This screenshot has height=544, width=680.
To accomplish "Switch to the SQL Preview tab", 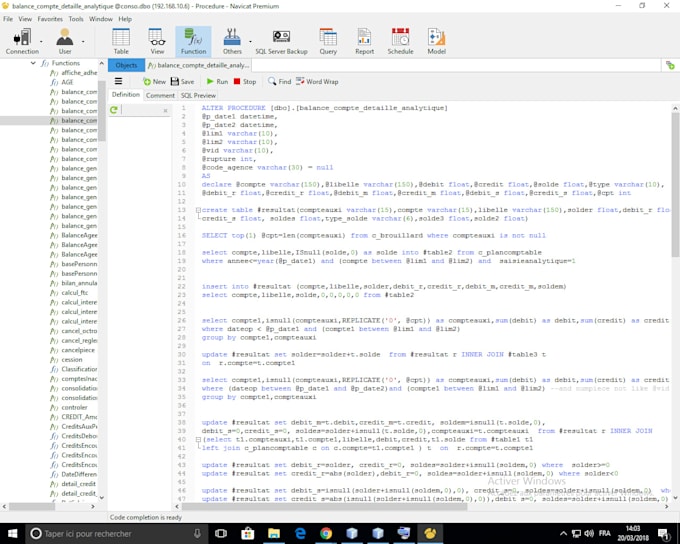I will [197, 95].
